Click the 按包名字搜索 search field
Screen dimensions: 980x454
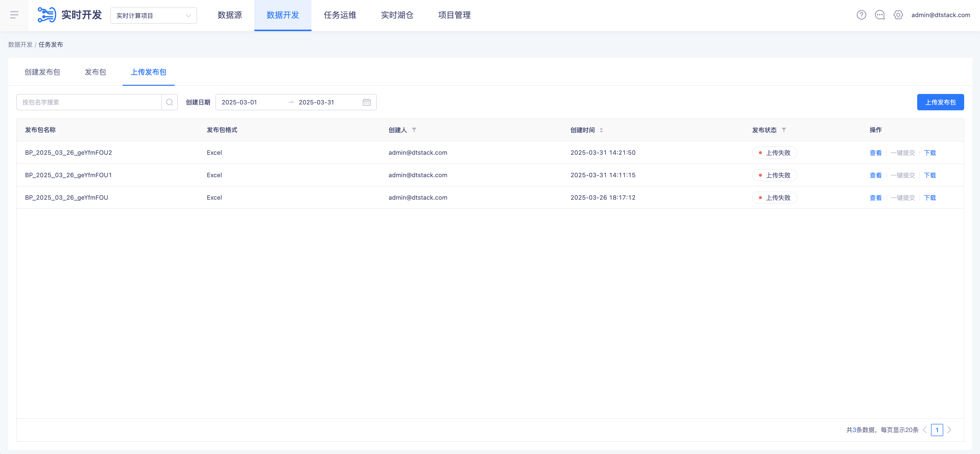pyautogui.click(x=89, y=102)
